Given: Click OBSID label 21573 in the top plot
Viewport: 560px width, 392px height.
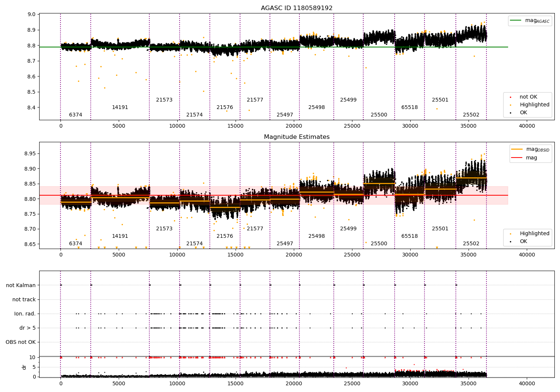Looking at the screenshot, I should (164, 100).
